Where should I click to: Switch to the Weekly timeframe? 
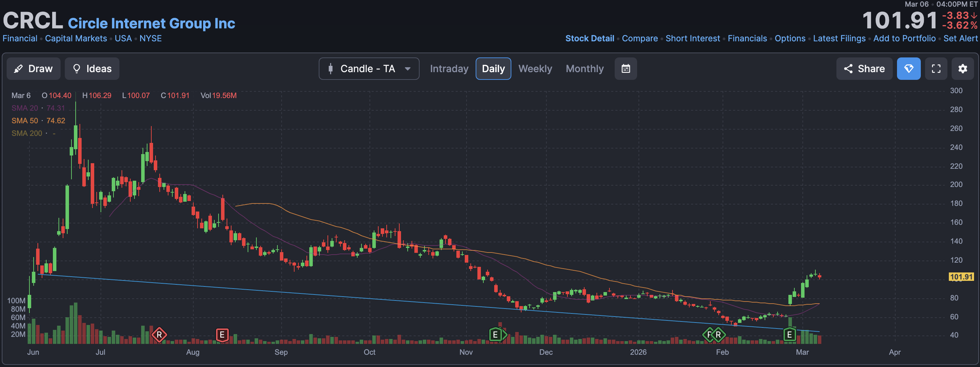535,68
